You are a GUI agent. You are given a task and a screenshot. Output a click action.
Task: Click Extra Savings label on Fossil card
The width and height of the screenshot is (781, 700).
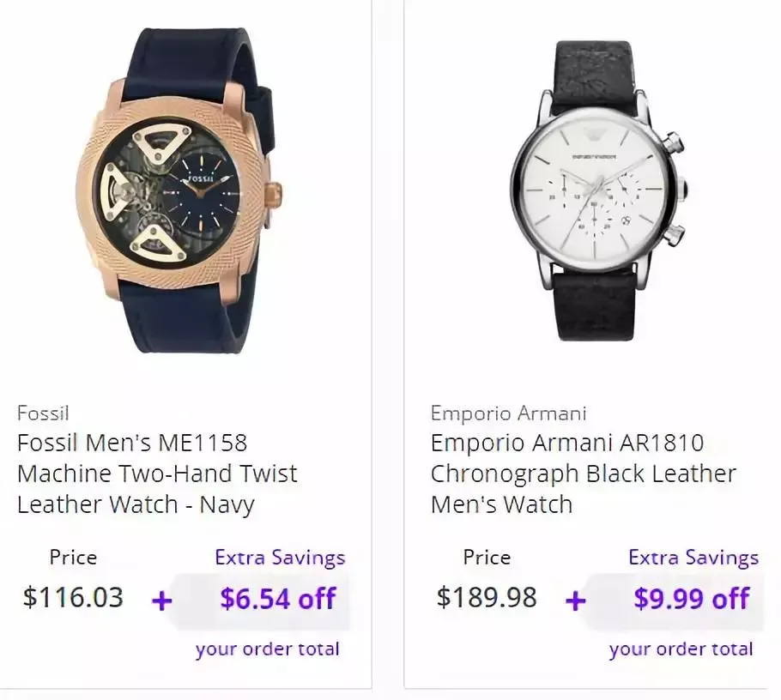click(x=280, y=558)
